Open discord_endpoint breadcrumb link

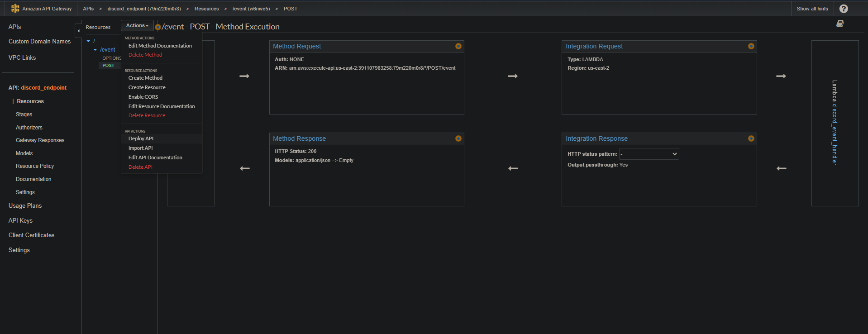[x=144, y=9]
